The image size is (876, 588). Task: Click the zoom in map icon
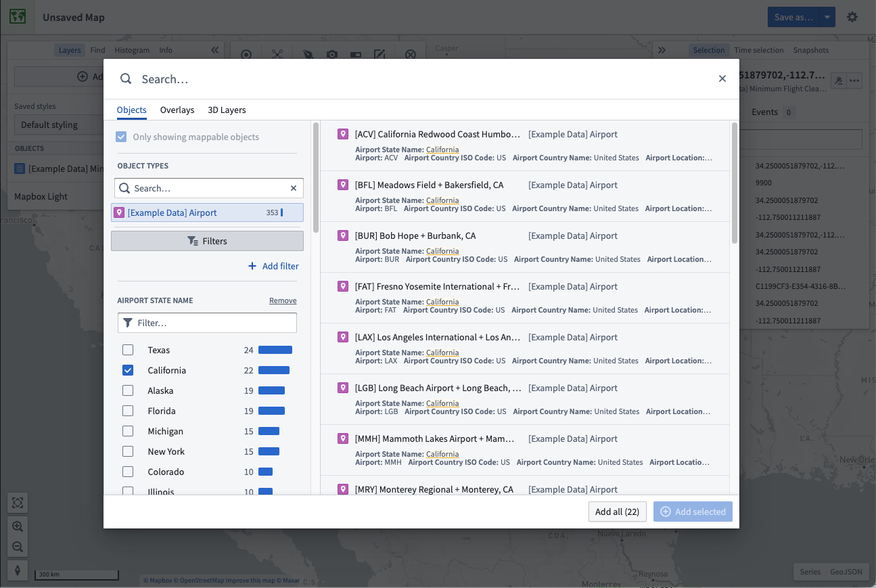coord(18,526)
